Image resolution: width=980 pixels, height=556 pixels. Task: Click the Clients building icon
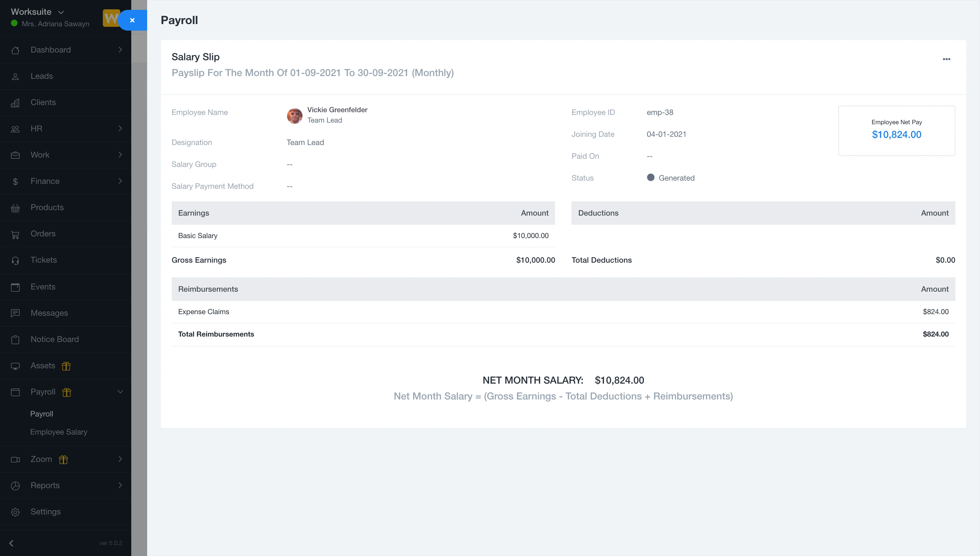(x=15, y=103)
